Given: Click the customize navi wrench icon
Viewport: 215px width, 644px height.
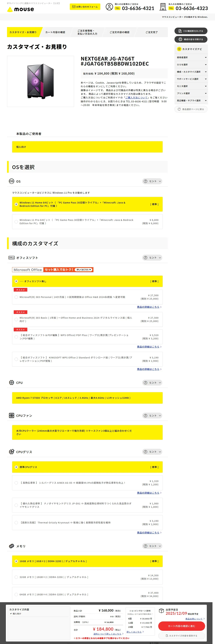Looking at the screenshot, I should pyautogui.click(x=179, y=49).
